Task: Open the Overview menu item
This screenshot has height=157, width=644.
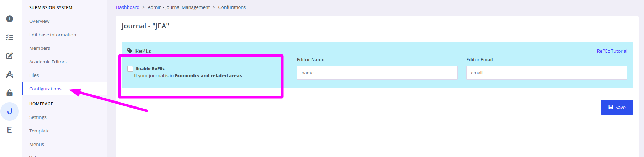Action: point(39,21)
